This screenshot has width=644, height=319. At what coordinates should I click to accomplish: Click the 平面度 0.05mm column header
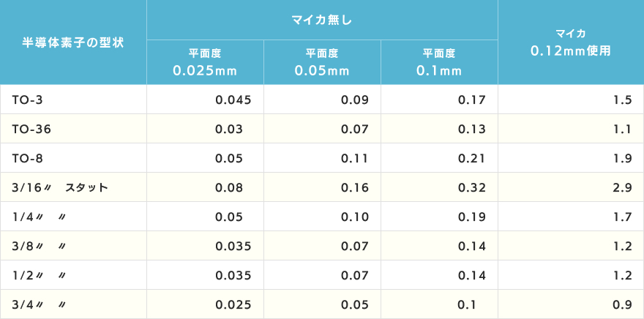[x=322, y=62]
